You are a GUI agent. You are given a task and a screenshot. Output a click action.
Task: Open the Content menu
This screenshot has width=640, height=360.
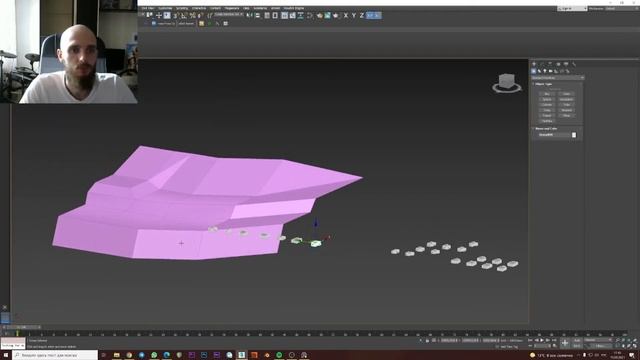[215, 8]
